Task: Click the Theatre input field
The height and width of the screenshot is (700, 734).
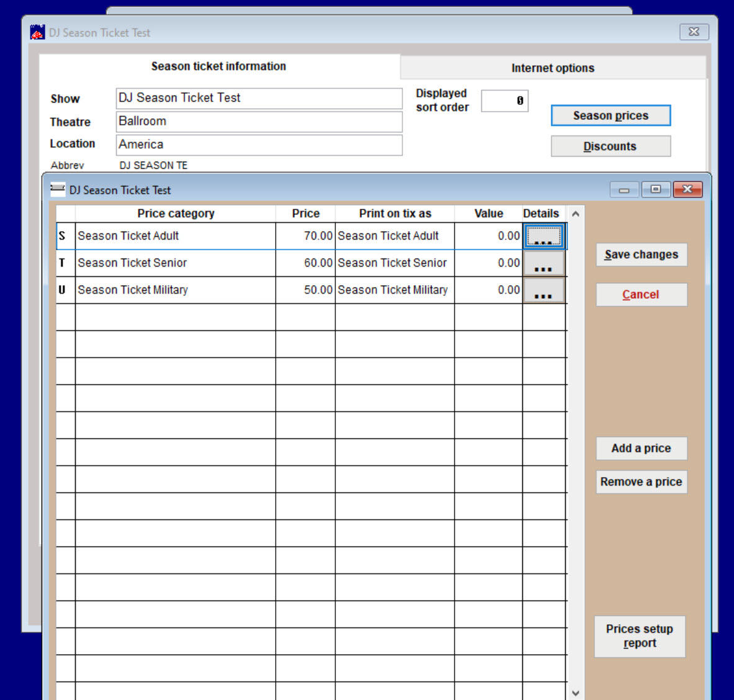Action: point(259,122)
